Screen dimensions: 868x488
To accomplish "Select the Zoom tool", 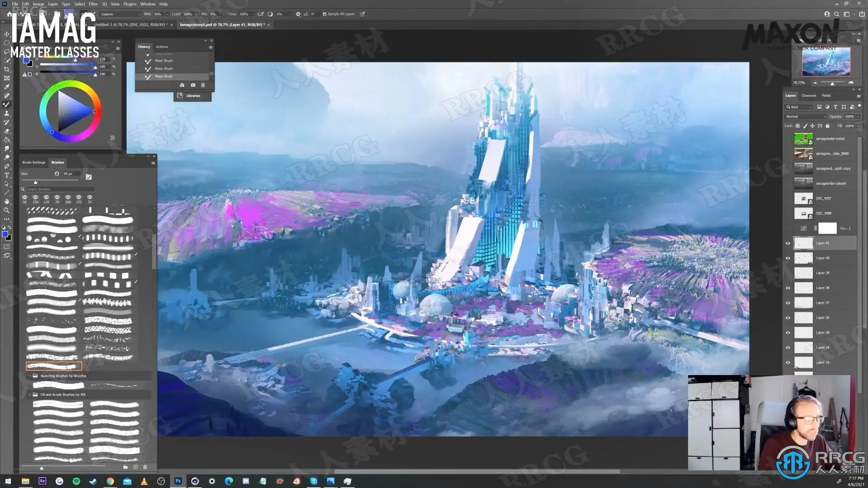I will [7, 210].
